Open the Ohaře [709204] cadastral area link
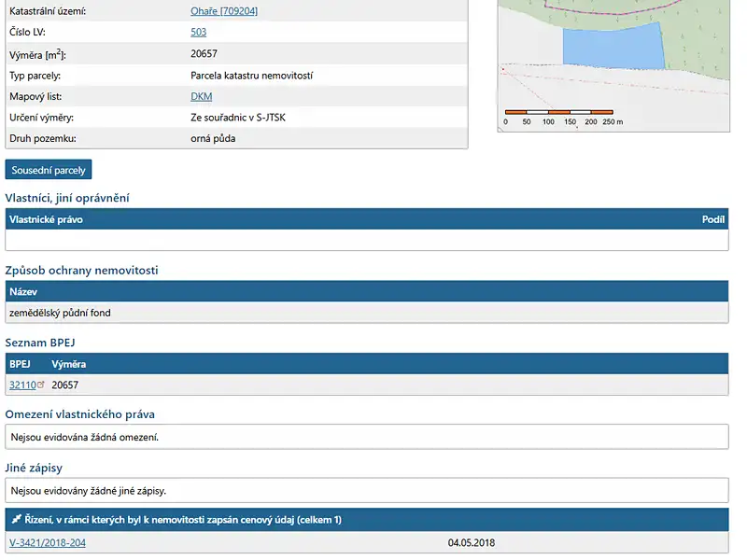The height and width of the screenshot is (560, 747). point(224,11)
